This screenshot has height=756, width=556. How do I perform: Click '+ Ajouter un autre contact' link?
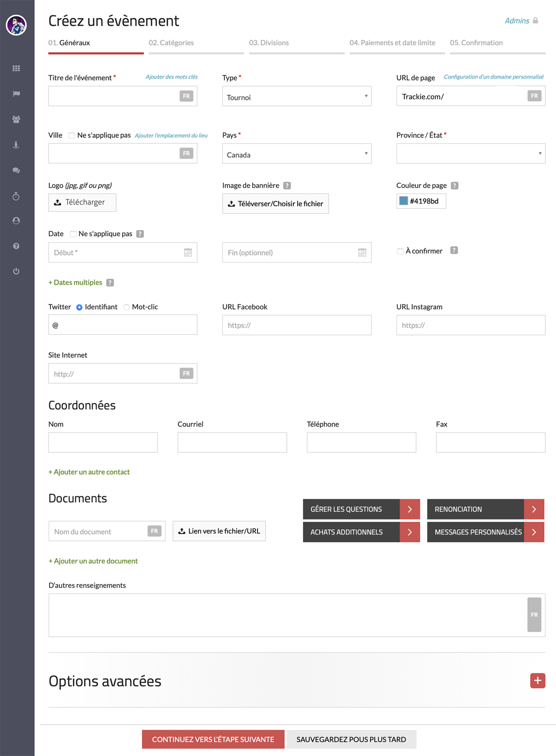pyautogui.click(x=89, y=472)
